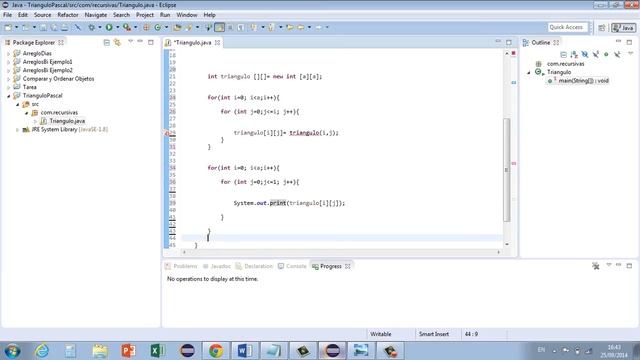Open Google Chrome from the taskbar
This screenshot has width=640, height=360.
tap(216, 351)
